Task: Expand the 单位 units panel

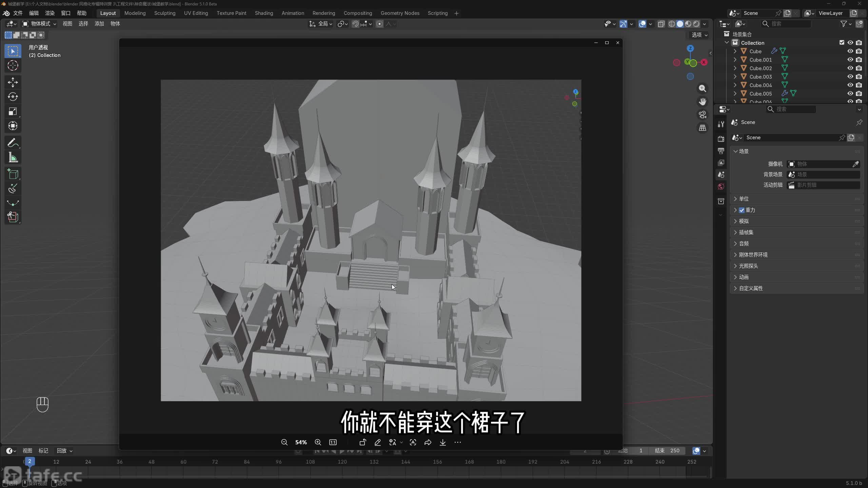Action: tap(744, 199)
